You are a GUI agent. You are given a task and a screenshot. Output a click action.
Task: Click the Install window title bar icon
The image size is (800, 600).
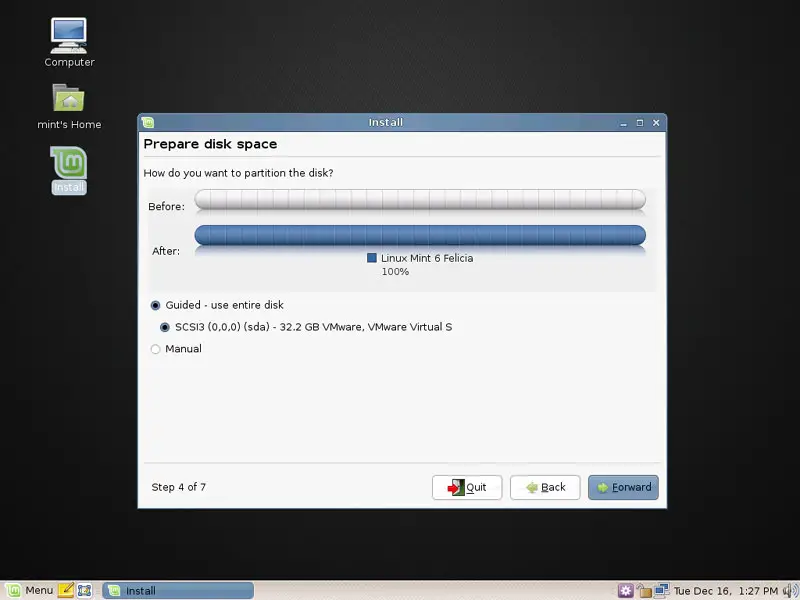[x=148, y=122]
